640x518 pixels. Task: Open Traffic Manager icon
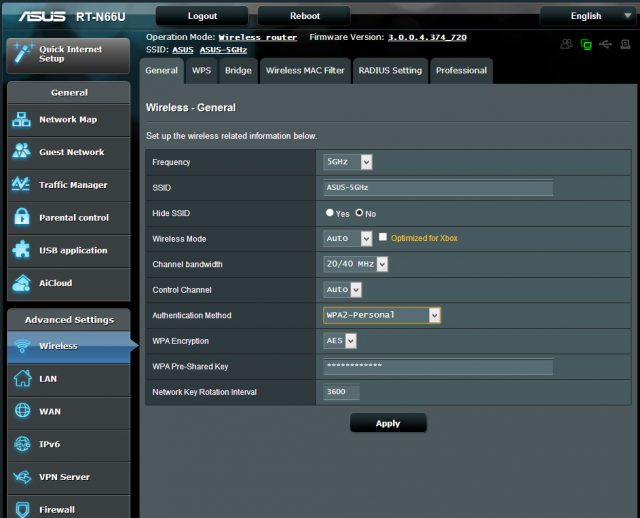tap(22, 185)
